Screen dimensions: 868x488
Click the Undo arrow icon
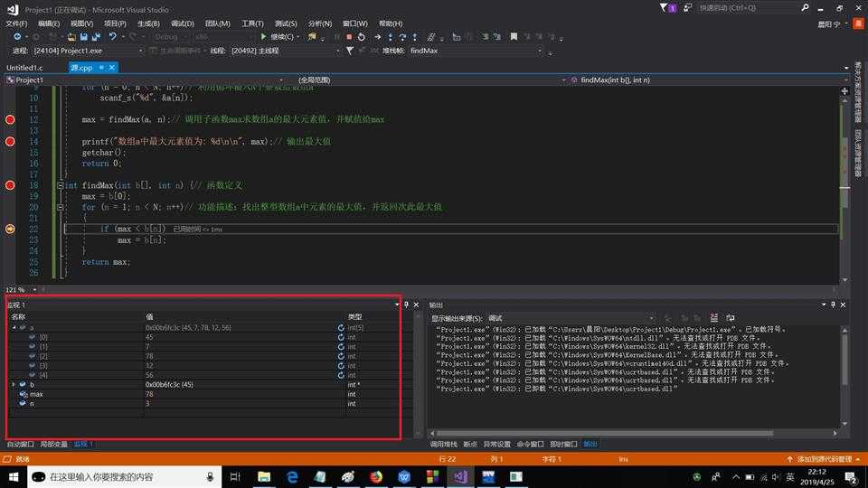112,36
